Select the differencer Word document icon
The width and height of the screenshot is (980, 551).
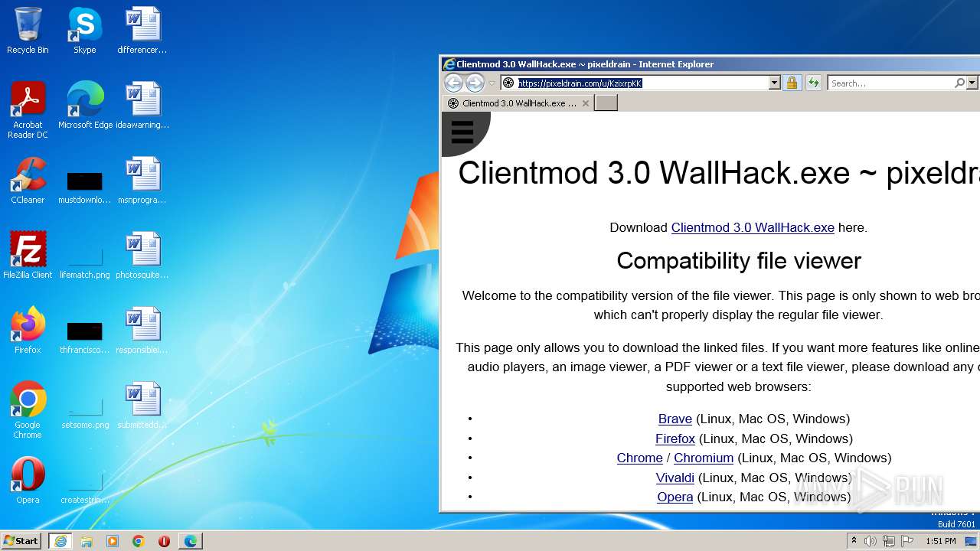pos(142,31)
